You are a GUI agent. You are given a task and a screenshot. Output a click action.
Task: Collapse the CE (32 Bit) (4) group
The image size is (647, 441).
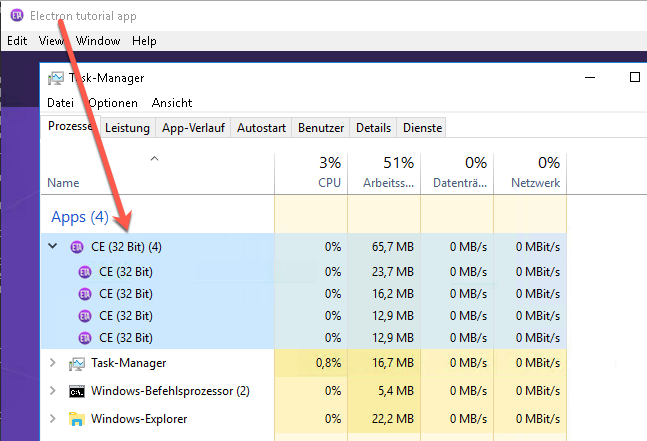pyautogui.click(x=52, y=246)
